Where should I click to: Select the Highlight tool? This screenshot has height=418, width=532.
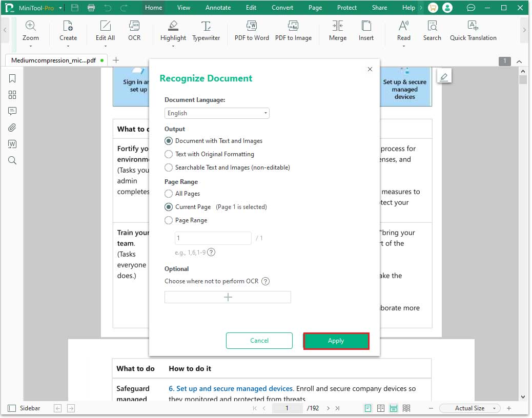[173, 31]
